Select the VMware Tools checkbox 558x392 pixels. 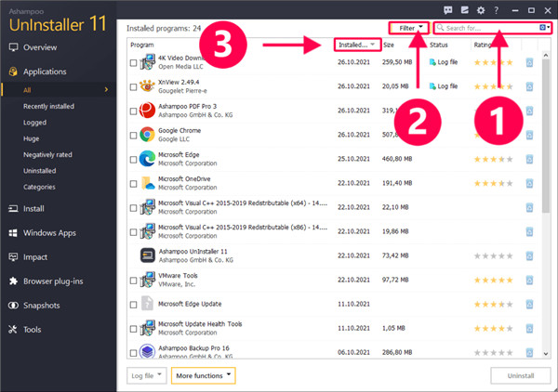133,281
